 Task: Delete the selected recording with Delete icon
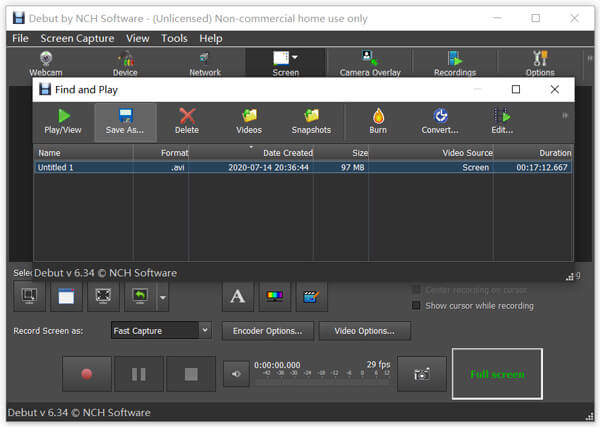point(187,122)
